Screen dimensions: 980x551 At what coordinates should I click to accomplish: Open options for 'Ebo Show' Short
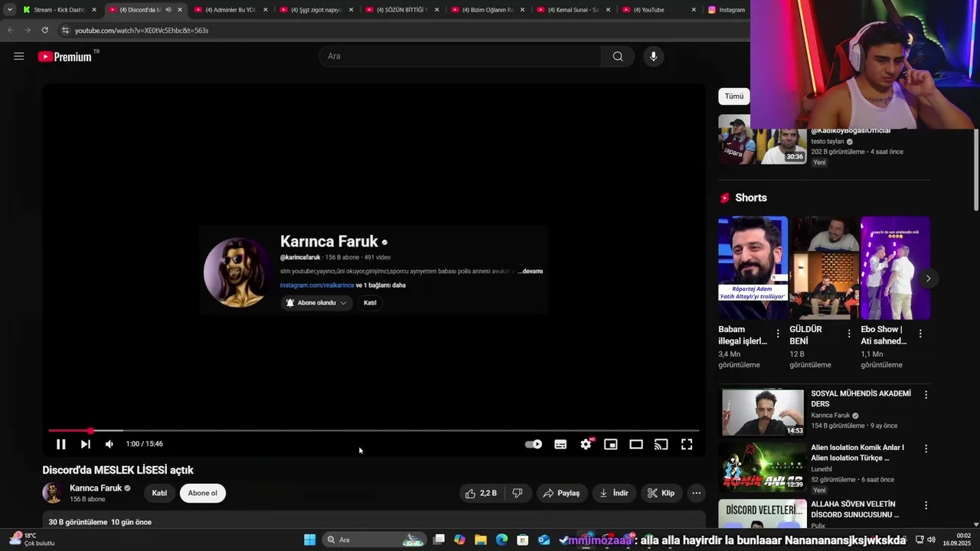click(920, 334)
